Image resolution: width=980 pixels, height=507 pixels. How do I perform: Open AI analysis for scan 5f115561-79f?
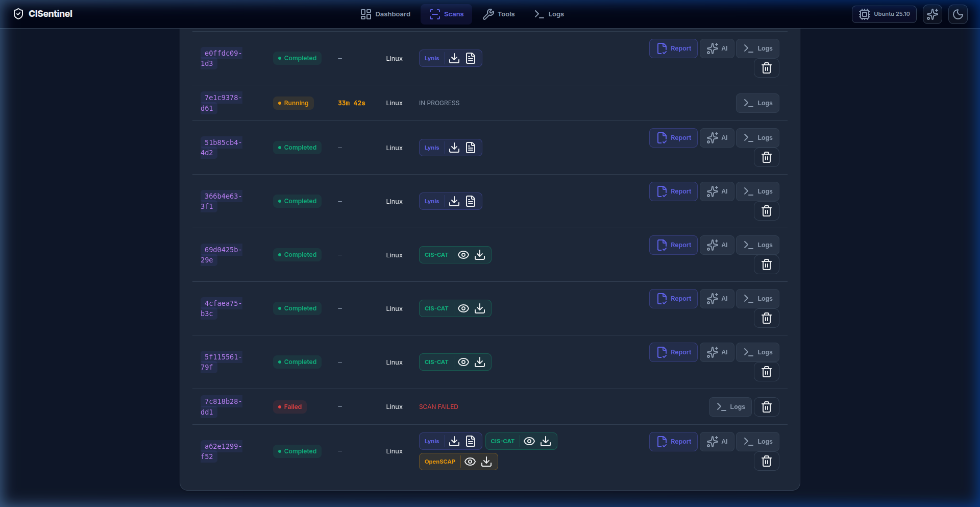717,352
